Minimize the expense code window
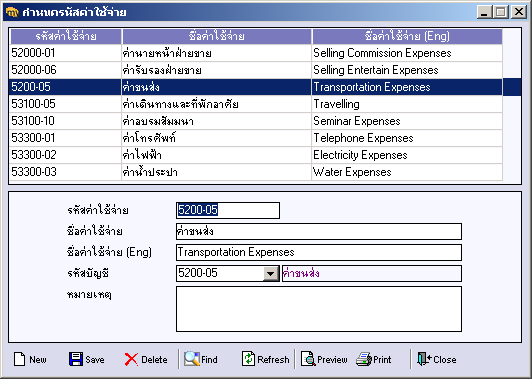This screenshot has width=532, height=379. 484,12
